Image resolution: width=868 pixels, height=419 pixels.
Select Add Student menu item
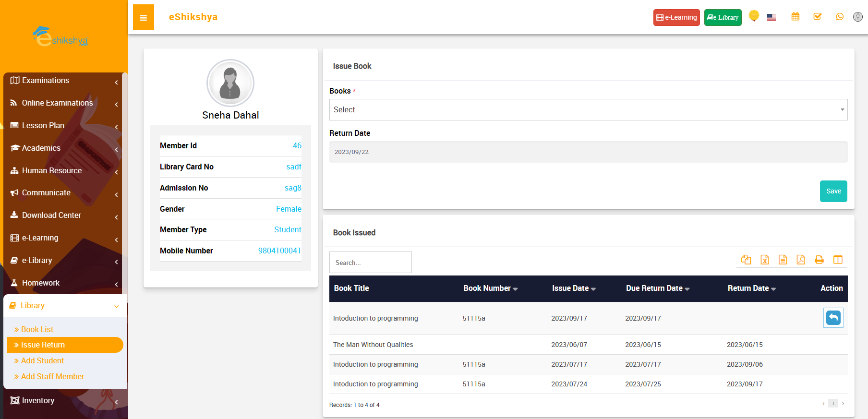42,360
